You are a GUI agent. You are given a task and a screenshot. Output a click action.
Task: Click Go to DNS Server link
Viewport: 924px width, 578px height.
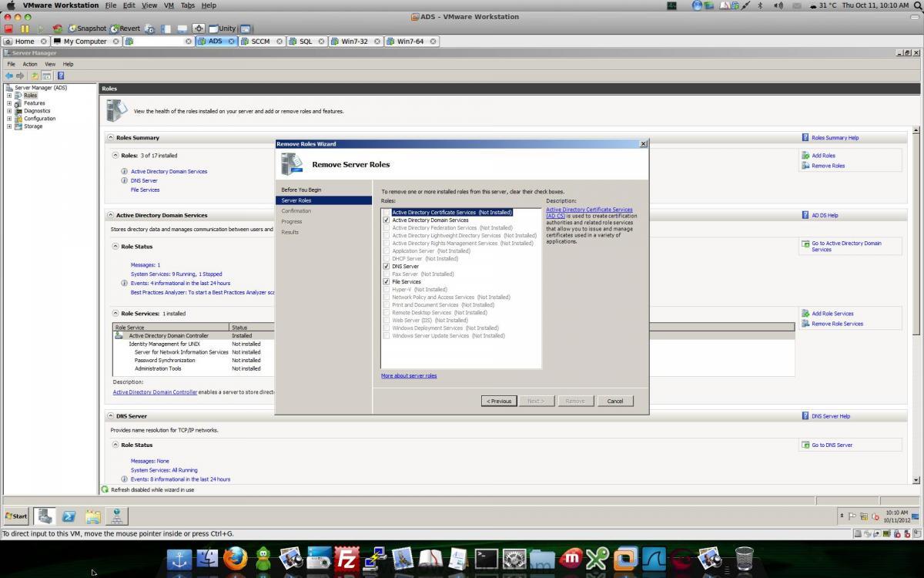(832, 445)
